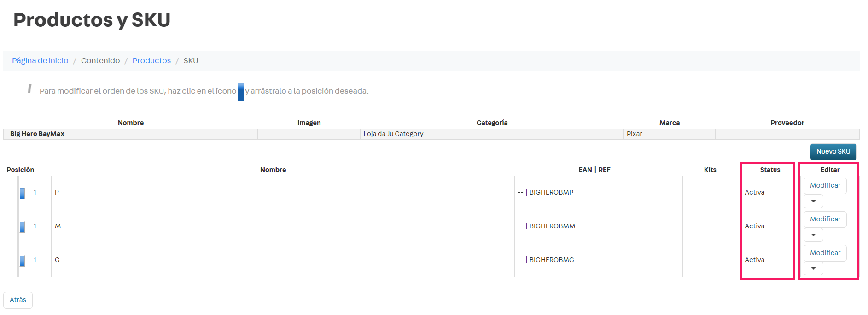Click the EAN | REF column header
Viewport: 868px width, 315px height.
pos(594,170)
